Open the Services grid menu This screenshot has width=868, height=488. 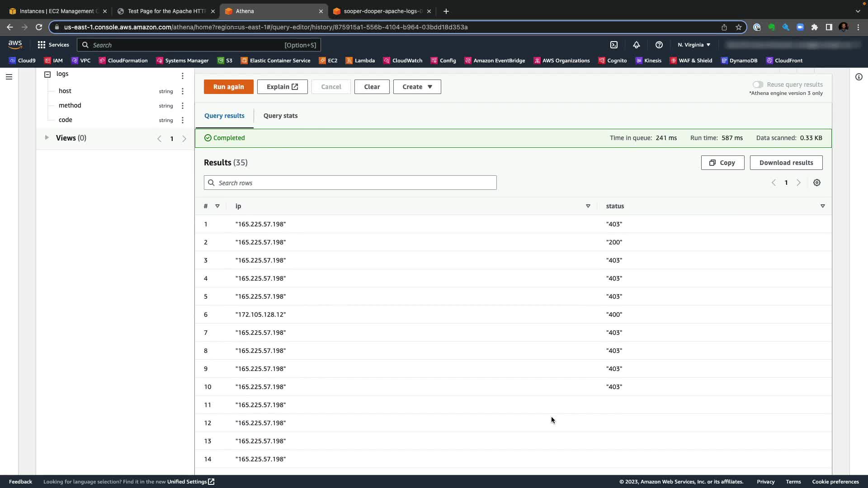(x=53, y=45)
